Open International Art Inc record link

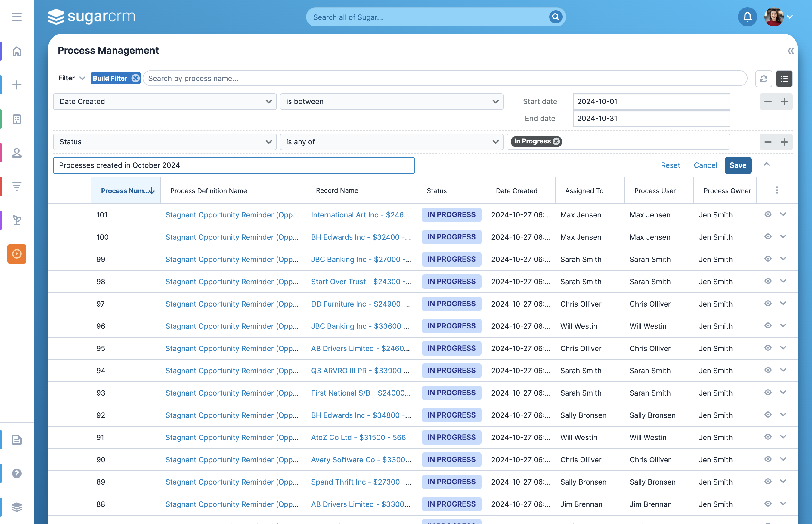pyautogui.click(x=360, y=215)
